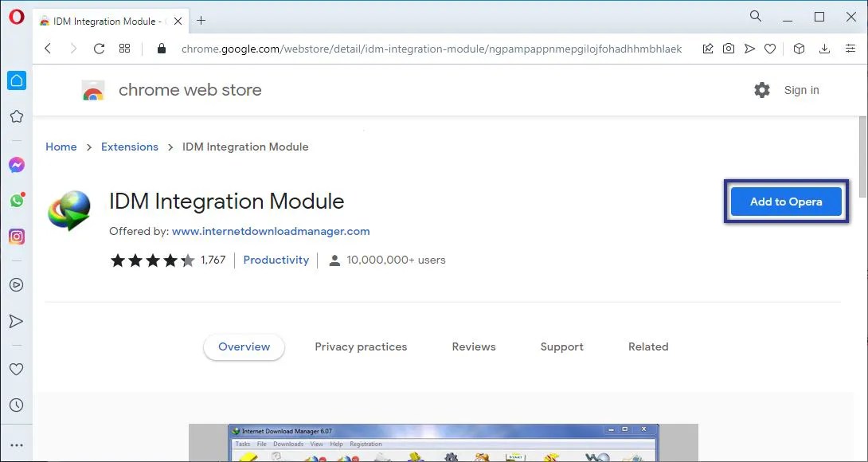This screenshot has height=462, width=868.
Task: Open sidebar History clock icon
Action: [17, 405]
